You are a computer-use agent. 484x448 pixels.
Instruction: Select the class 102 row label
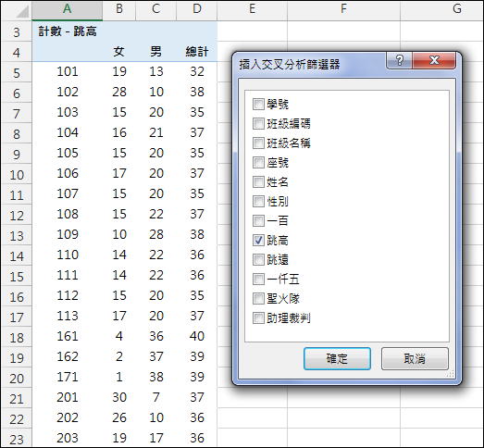67,92
